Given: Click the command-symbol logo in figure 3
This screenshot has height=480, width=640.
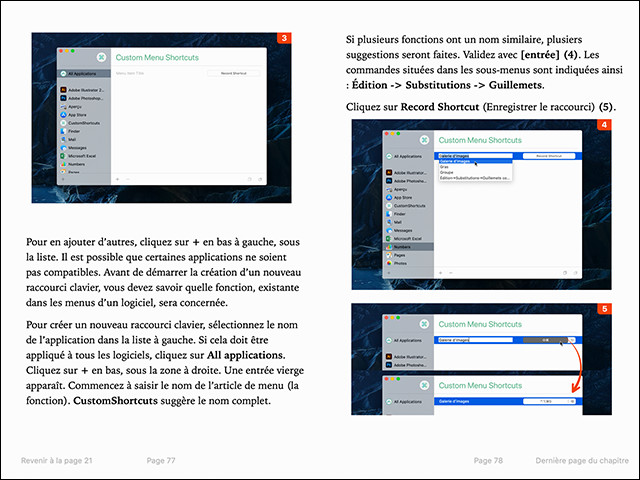Looking at the screenshot, I should click(102, 57).
